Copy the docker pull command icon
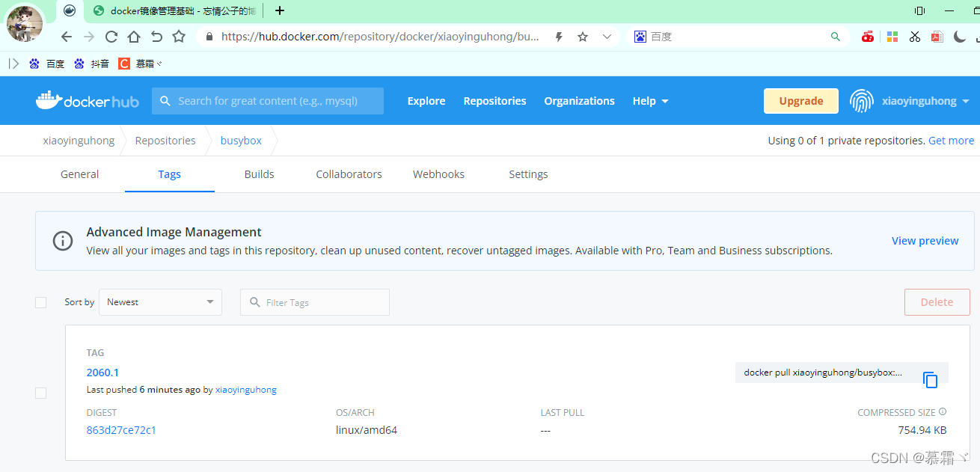The height and width of the screenshot is (472, 980). pos(930,380)
